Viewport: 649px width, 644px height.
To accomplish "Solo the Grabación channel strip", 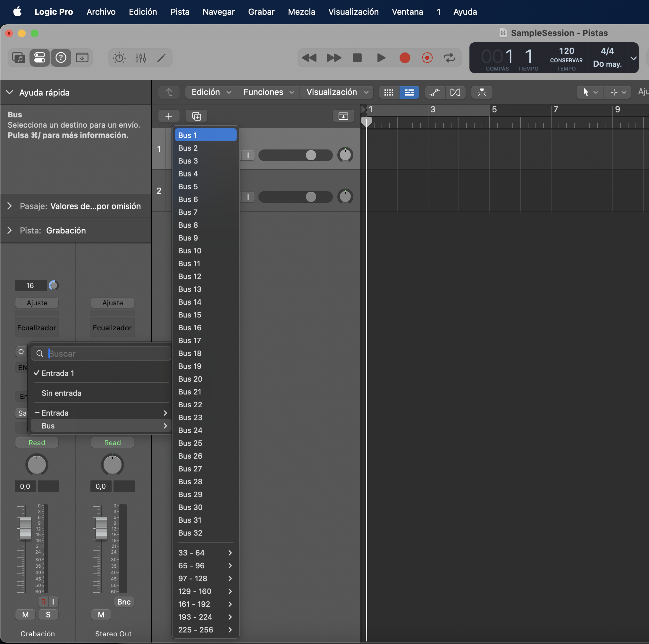I will point(48,614).
